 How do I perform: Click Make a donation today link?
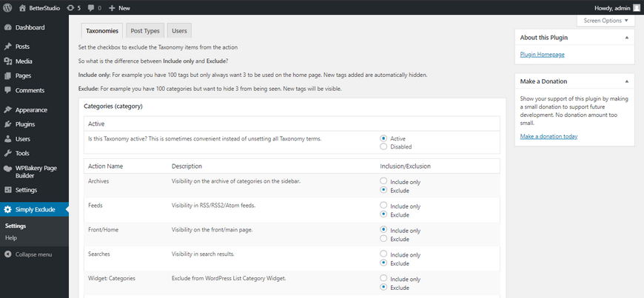549,136
